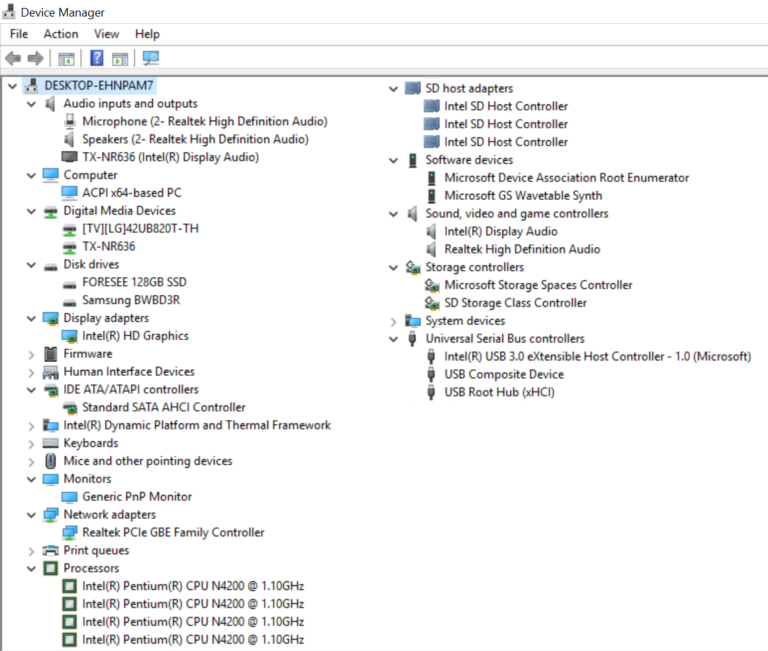The height and width of the screenshot is (651, 768).
Task: Click the Processors category icon
Action: 50,568
